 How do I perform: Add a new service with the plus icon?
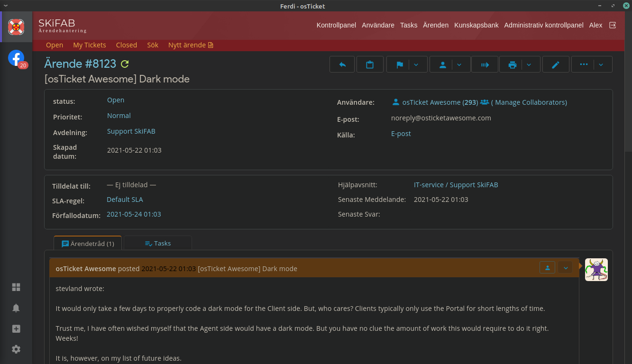(x=16, y=329)
